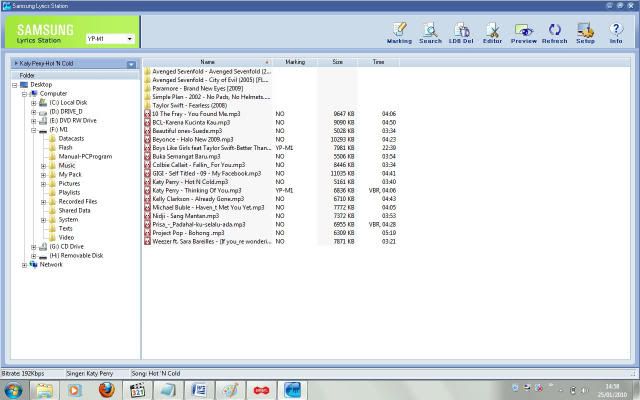
Task: Collapse the Desktop tree node
Action: point(15,85)
